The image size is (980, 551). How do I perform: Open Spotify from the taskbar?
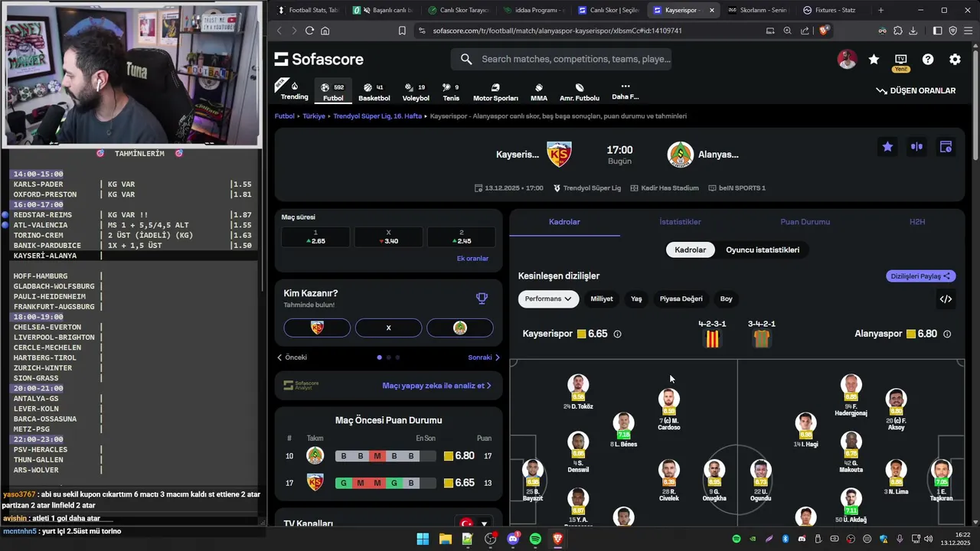click(x=535, y=539)
